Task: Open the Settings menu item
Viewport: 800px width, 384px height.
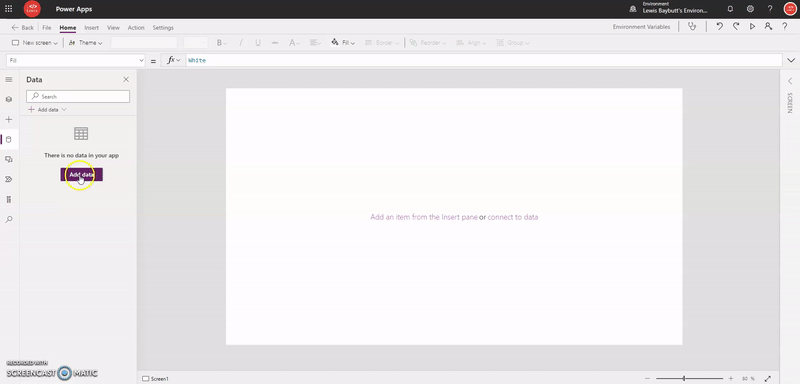Action: (x=163, y=28)
